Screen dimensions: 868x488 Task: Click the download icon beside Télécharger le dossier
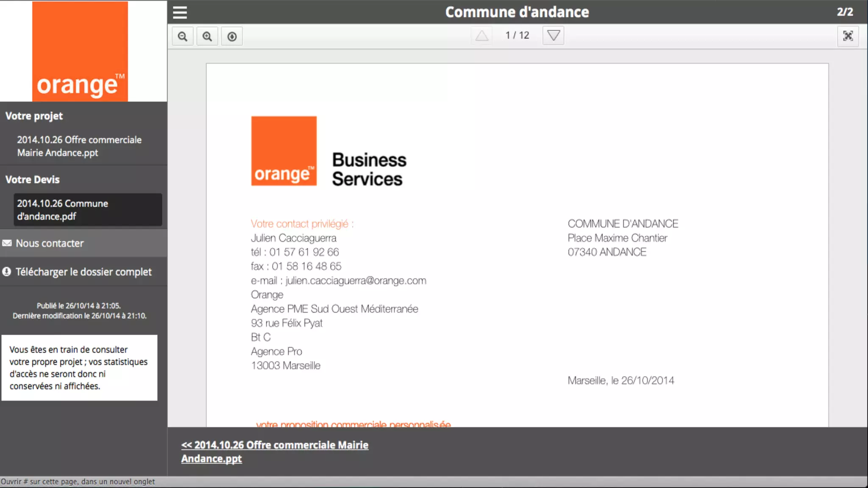click(7, 272)
